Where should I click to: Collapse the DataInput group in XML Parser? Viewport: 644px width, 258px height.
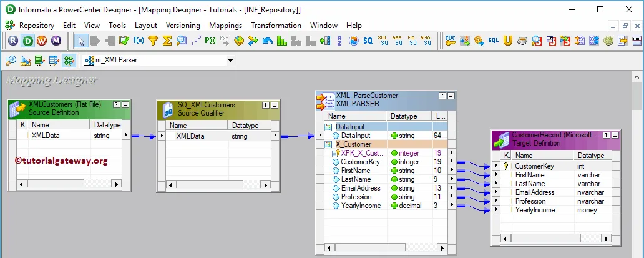(328, 127)
